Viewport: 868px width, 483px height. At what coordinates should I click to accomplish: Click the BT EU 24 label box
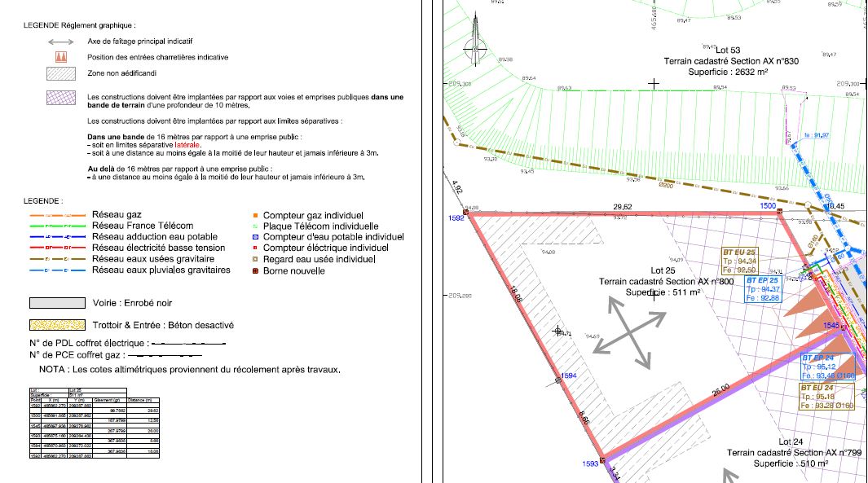pos(827,397)
